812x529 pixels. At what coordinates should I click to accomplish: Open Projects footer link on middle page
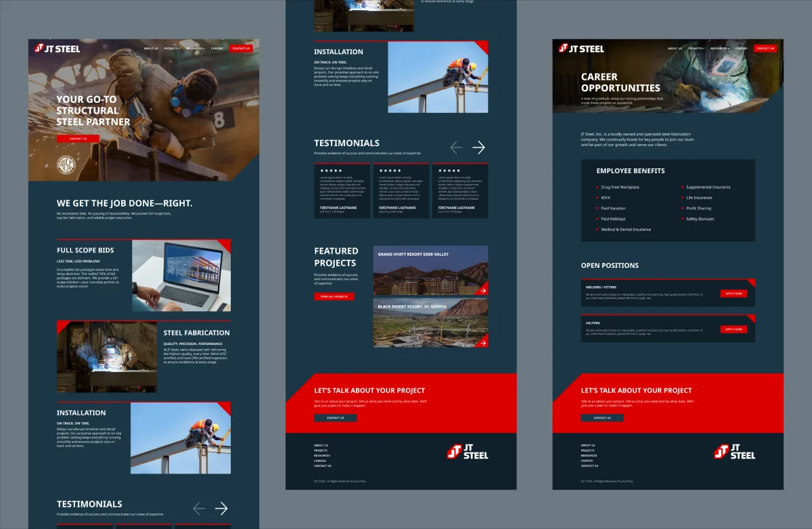pos(321,451)
